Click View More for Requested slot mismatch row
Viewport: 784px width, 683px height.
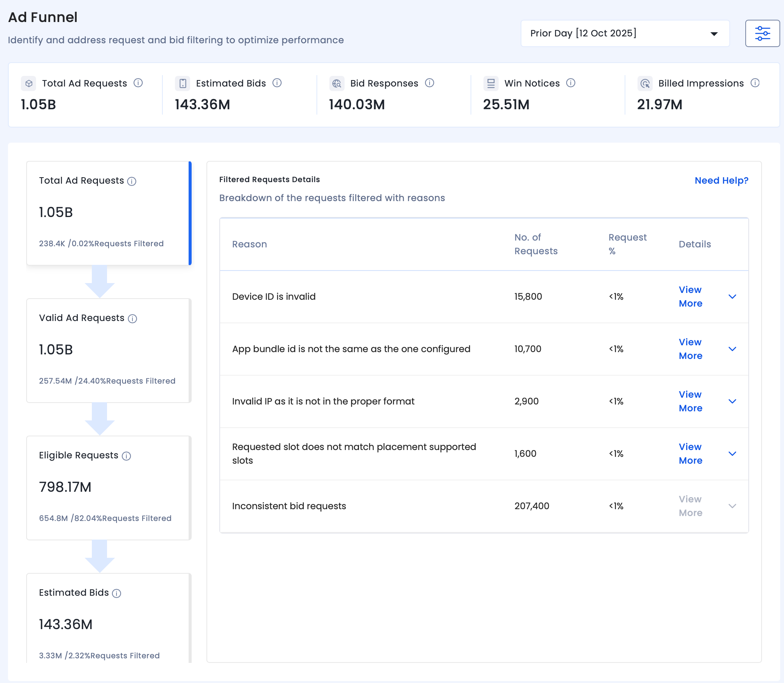tap(690, 453)
